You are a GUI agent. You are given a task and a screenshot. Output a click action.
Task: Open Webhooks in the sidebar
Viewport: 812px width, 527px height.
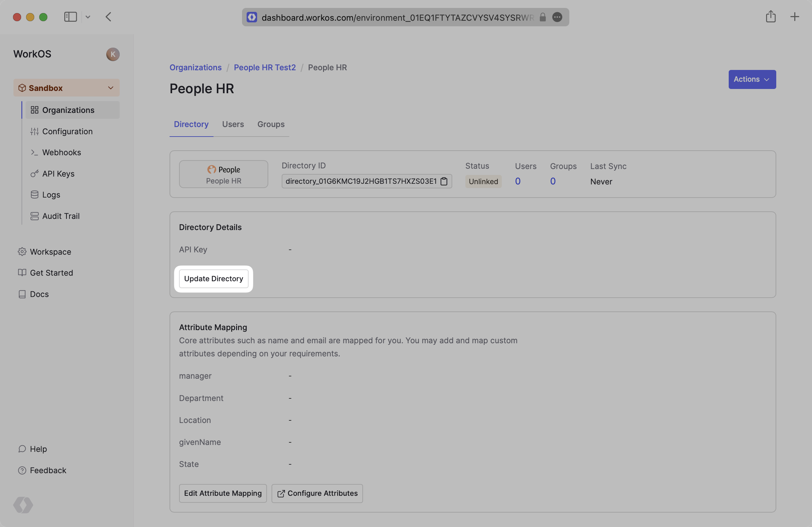pyautogui.click(x=61, y=153)
